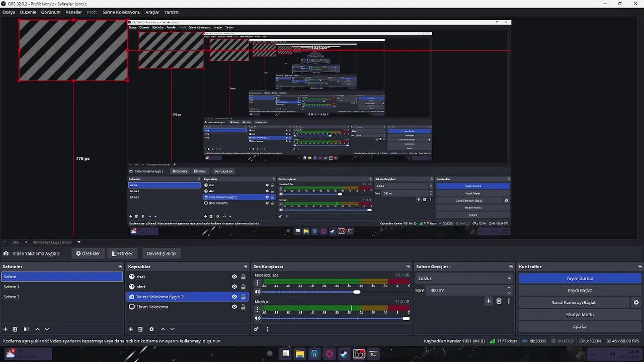644x362 pixels.
Task: Open advanced audio properties gear icon
Action: [256, 329]
